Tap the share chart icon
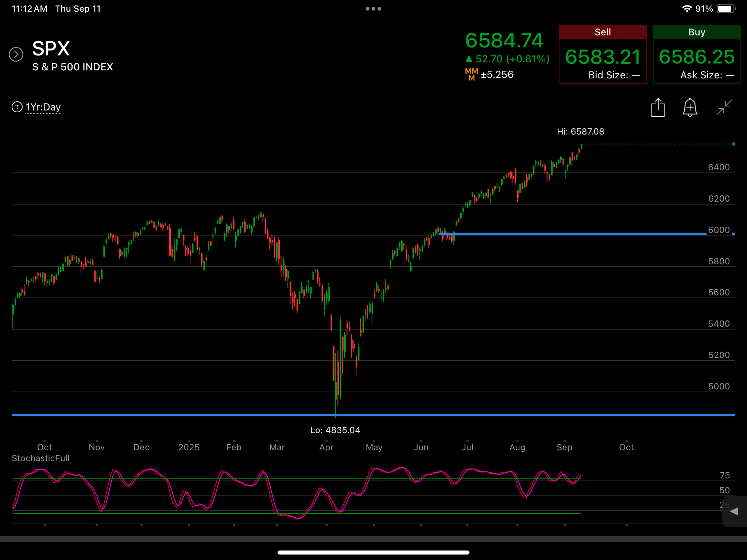This screenshot has width=747, height=560. [658, 108]
